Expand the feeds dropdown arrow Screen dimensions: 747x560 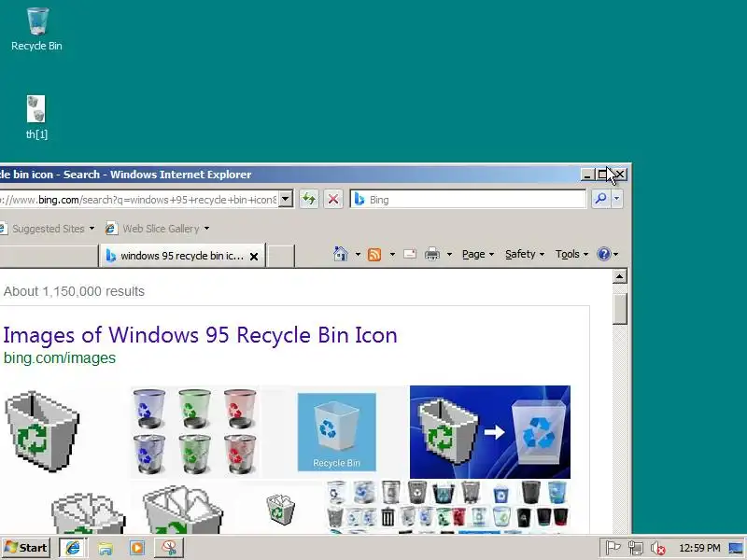[x=392, y=254]
